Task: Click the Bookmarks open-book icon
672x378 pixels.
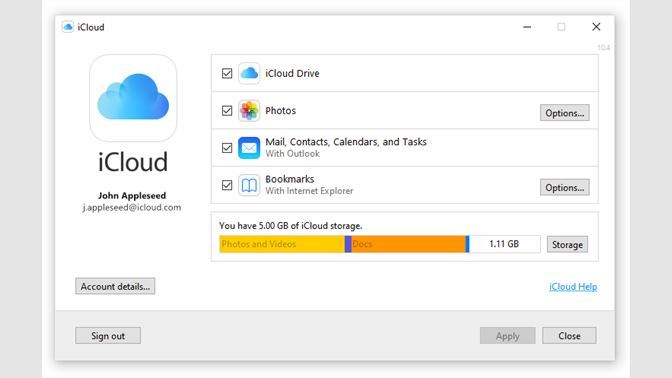Action: [x=249, y=185]
